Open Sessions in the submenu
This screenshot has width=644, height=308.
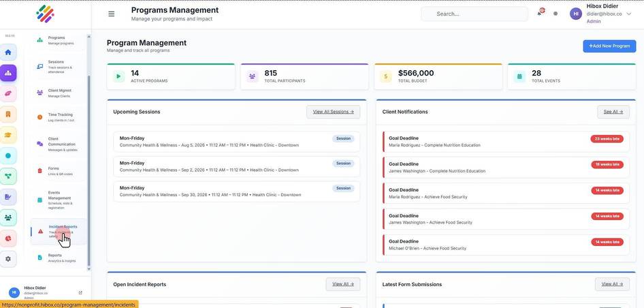tap(59, 67)
